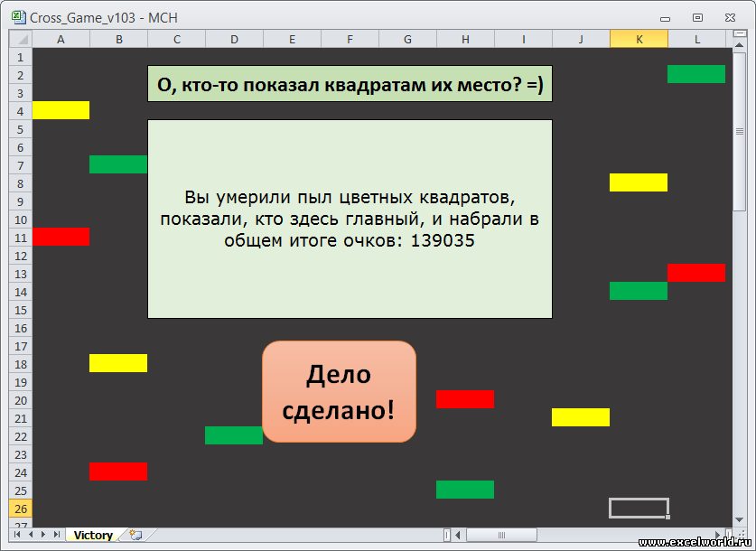The image size is (756, 551).
Task: Click the vertical scrollbar up arrow
Action: pos(739,45)
